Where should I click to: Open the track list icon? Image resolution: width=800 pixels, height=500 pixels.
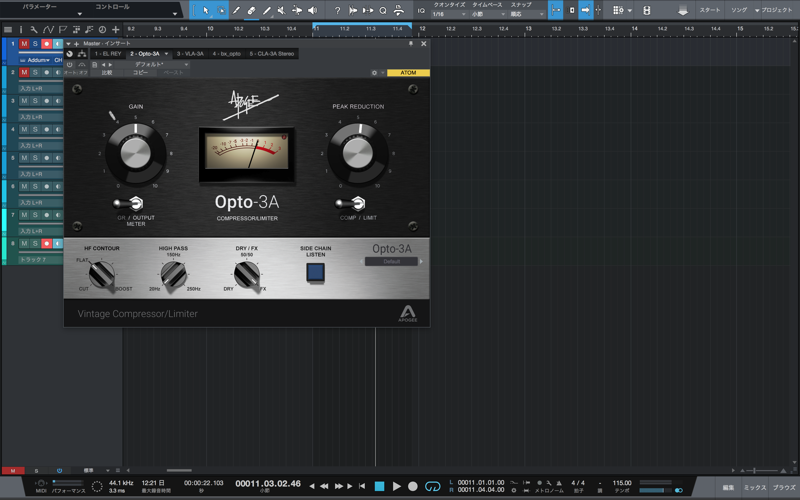coord(8,30)
